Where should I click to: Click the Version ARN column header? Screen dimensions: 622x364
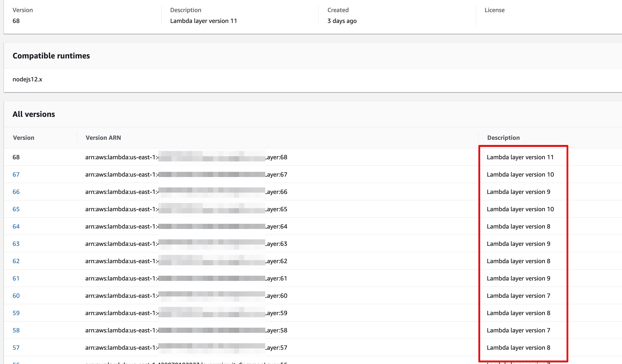click(103, 138)
